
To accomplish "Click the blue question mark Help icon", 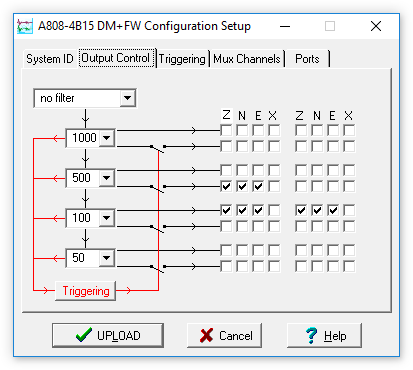I will pyautogui.click(x=311, y=335).
